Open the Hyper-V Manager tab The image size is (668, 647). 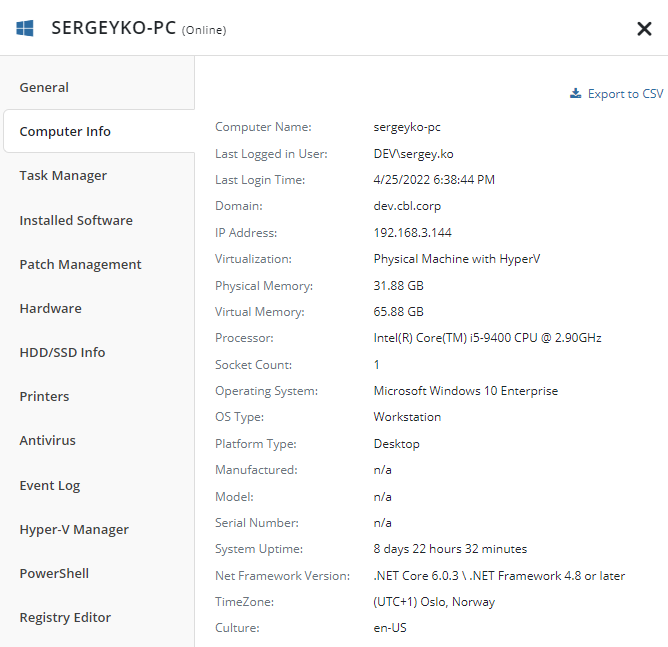[98, 529]
